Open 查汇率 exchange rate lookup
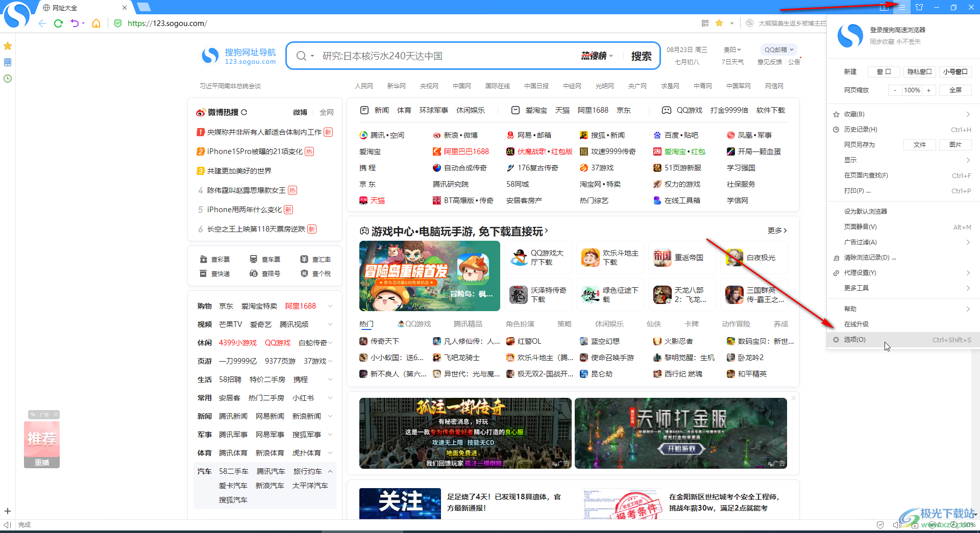Screen dimensions: 980x533 coord(315,259)
